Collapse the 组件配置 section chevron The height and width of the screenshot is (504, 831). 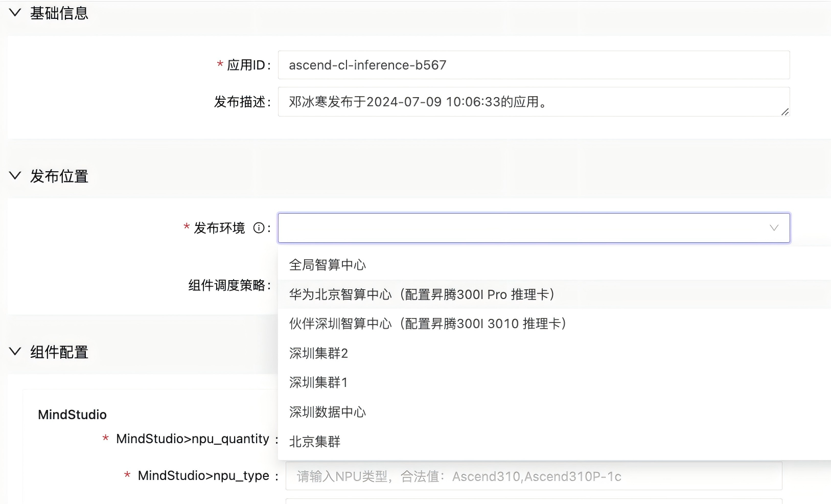tap(15, 352)
